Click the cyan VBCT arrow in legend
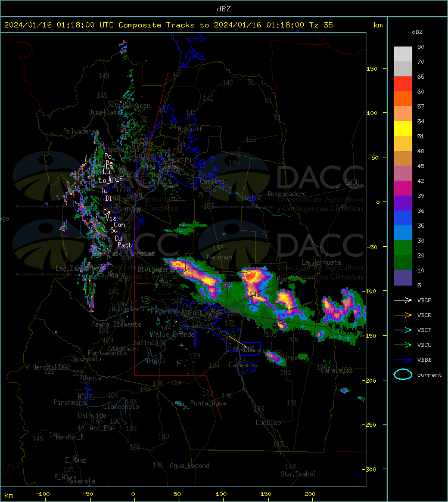Screen dimensions: 448x502 click(x=403, y=330)
